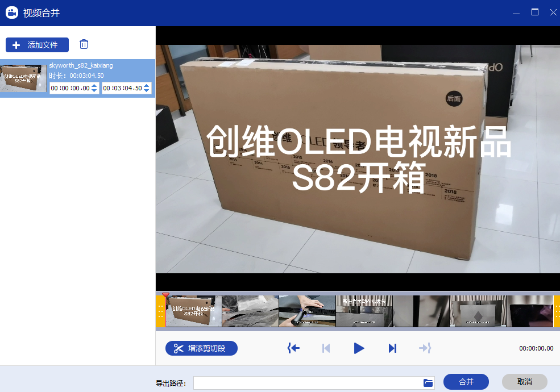Click the red playhead marker on timeline

165,295
